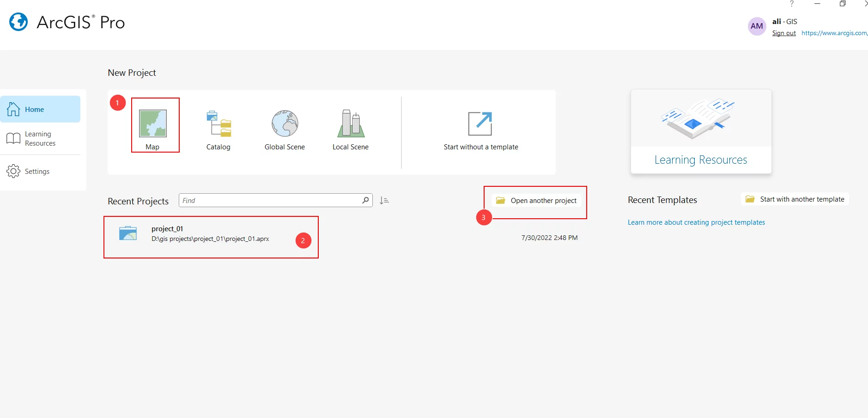The image size is (868, 418).
Task: Click Start with another template
Action: tap(795, 199)
